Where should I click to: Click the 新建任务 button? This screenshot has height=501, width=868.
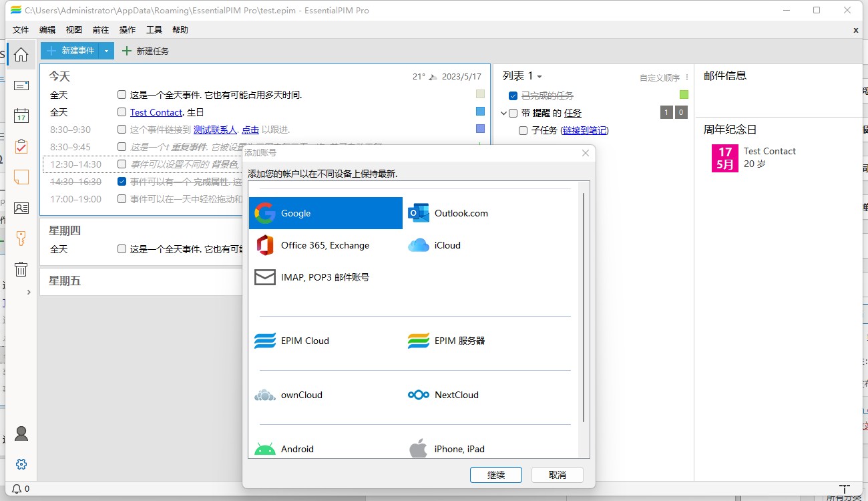pyautogui.click(x=145, y=51)
